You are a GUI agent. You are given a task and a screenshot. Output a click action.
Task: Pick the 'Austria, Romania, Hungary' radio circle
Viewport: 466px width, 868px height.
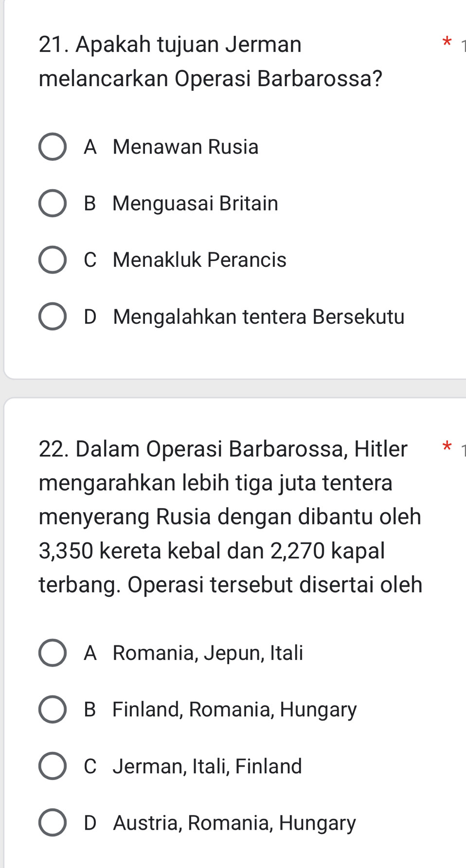coord(53,823)
